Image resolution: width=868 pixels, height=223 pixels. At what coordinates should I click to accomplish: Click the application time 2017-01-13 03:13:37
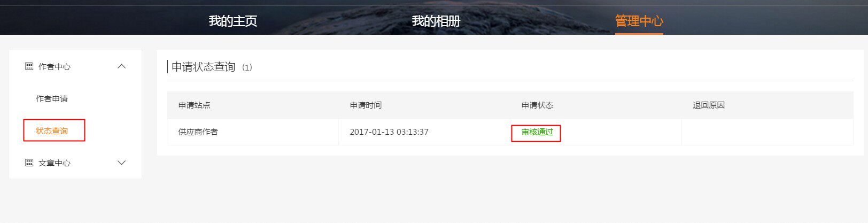[x=389, y=132]
